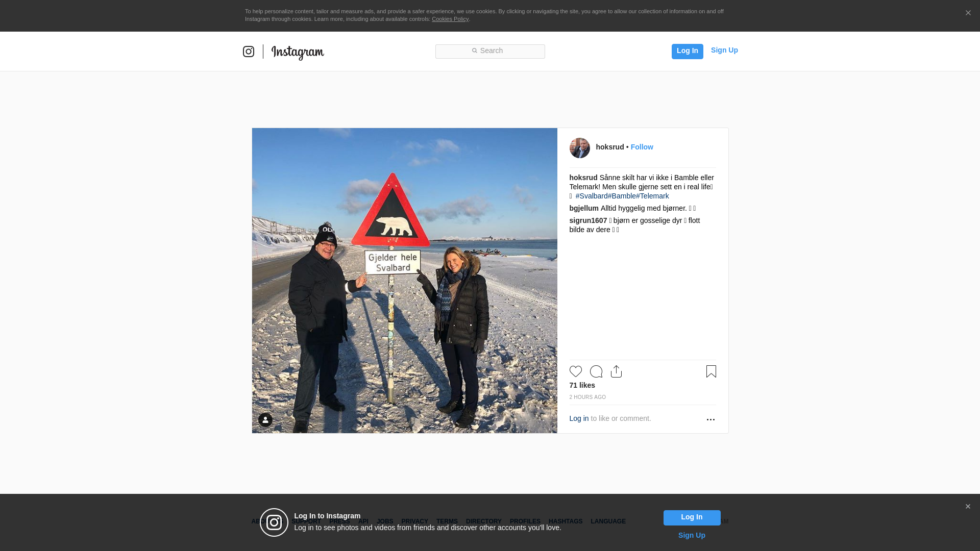Image resolution: width=980 pixels, height=551 pixels.
Task: Open the DIRECTORY footer link
Action: click(x=483, y=521)
